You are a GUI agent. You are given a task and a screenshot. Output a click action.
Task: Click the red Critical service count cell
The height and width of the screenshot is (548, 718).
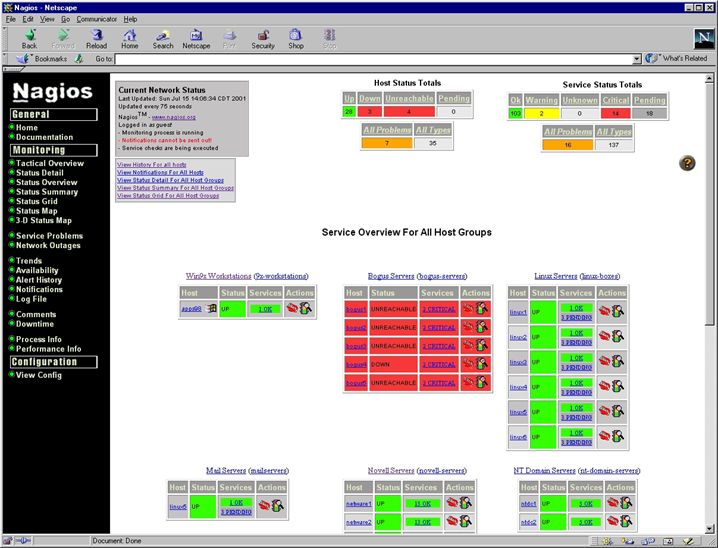coord(616,113)
